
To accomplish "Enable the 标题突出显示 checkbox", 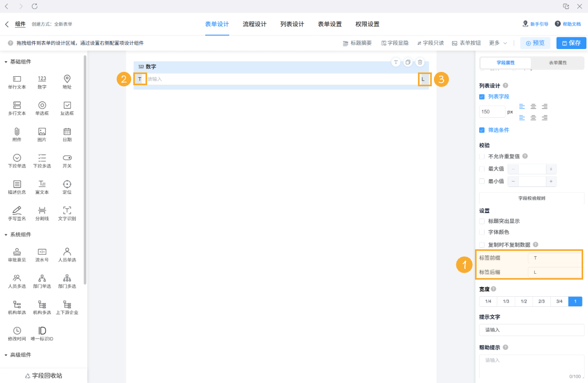I will (482, 221).
